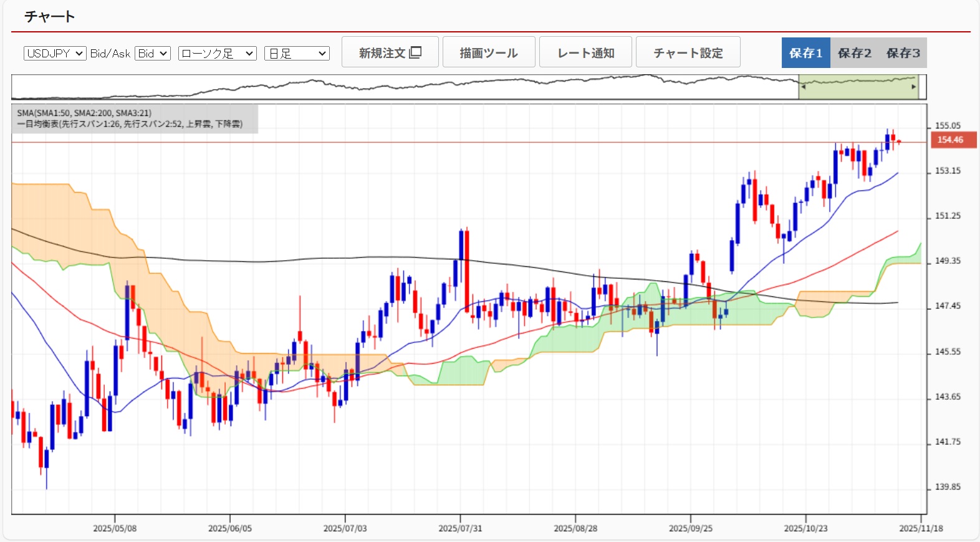Change the 日足 timeframe dropdown
Image resolution: width=980 pixels, height=542 pixels.
[297, 54]
